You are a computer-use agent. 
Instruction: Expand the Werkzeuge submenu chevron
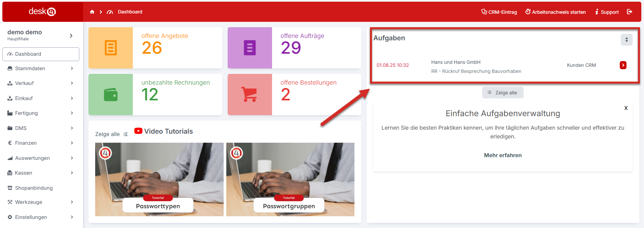click(72, 202)
